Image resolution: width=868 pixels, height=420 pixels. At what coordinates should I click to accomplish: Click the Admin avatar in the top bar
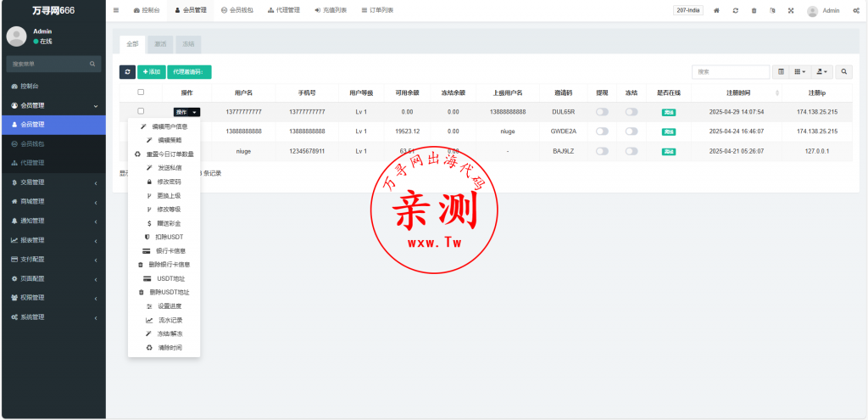812,10
